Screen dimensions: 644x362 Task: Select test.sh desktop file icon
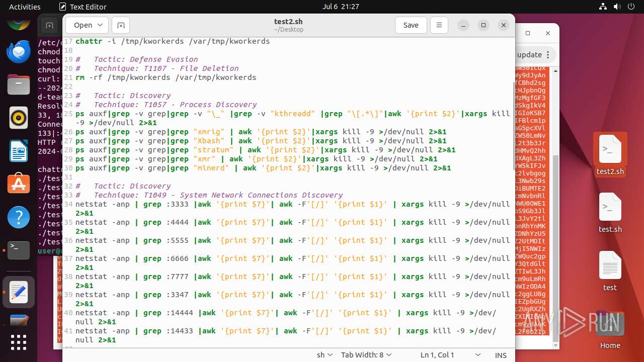(x=610, y=213)
